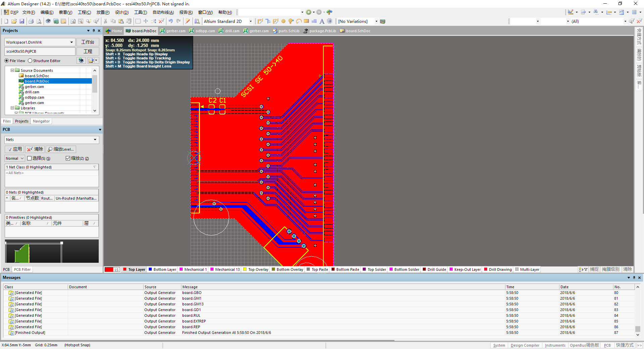The width and height of the screenshot is (644, 349).
Task: Open the Altium Standard 2D view dropdown
Action: point(251,21)
